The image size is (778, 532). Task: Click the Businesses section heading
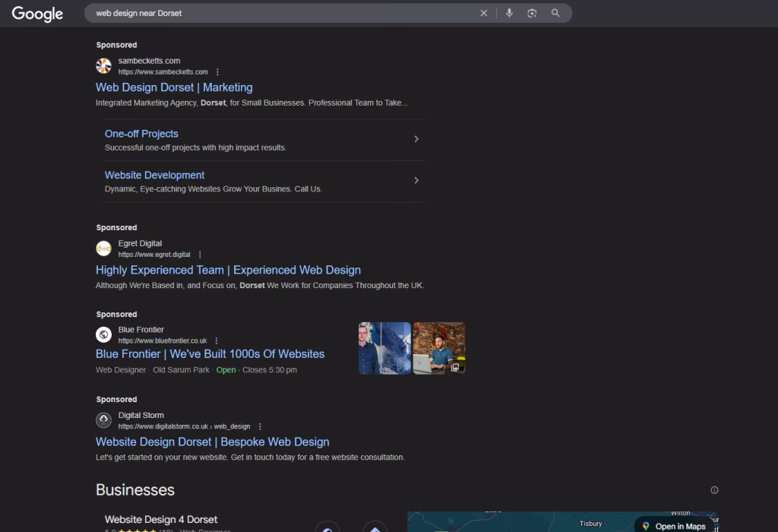pyautogui.click(x=135, y=489)
